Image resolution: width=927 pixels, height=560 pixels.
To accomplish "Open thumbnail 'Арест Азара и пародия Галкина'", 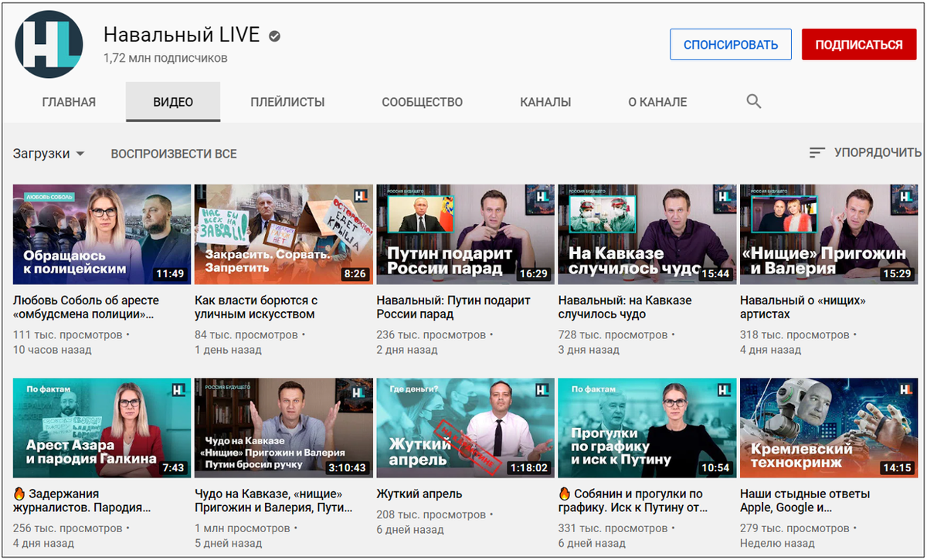I will coord(102,428).
